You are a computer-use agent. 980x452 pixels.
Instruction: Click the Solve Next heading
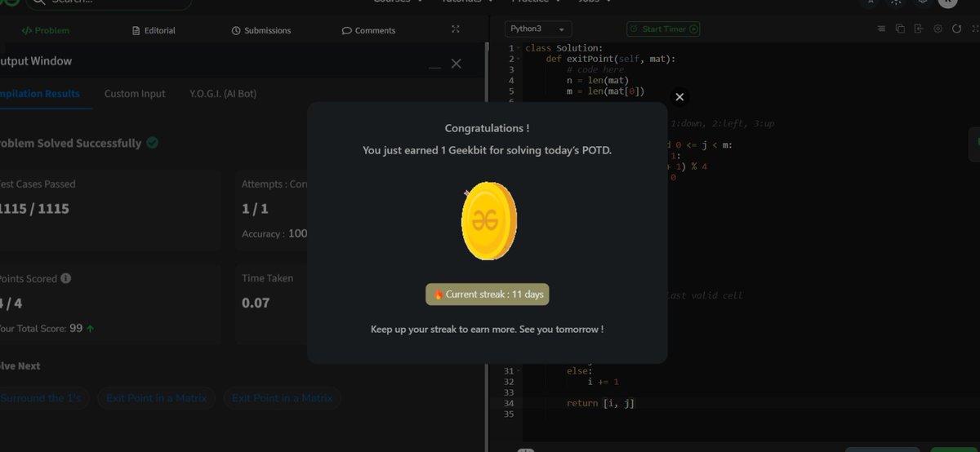click(x=20, y=366)
